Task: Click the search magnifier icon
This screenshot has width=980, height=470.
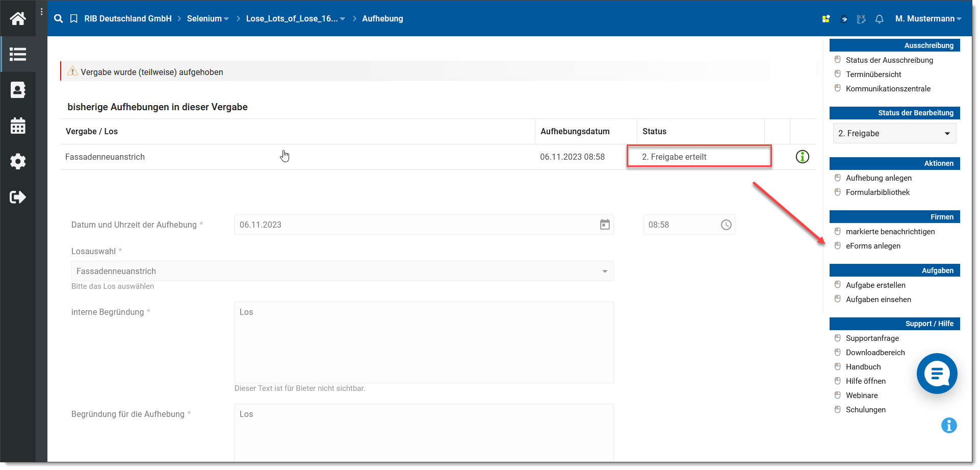Action: coord(59,18)
